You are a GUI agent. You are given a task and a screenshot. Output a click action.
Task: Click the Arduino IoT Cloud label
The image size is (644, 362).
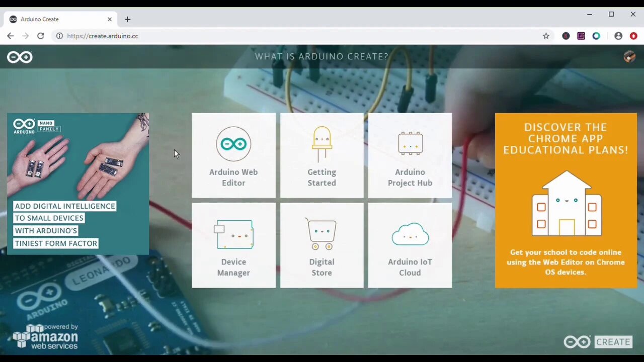click(410, 267)
